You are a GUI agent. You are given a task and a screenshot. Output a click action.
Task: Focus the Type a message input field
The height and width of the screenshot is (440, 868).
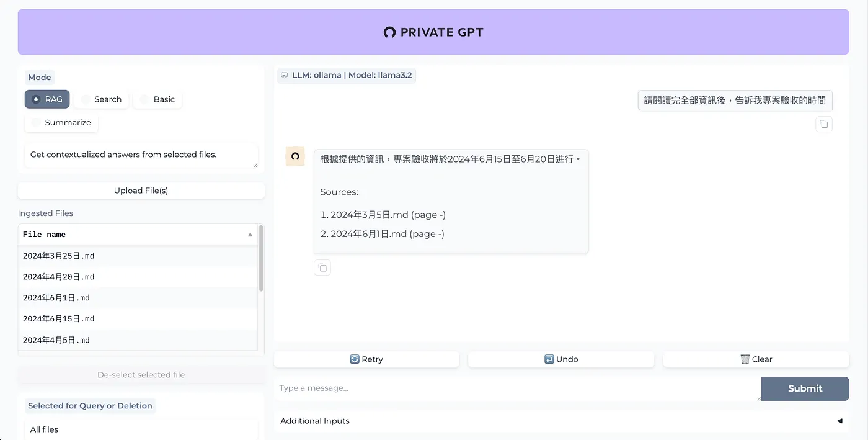(x=517, y=388)
